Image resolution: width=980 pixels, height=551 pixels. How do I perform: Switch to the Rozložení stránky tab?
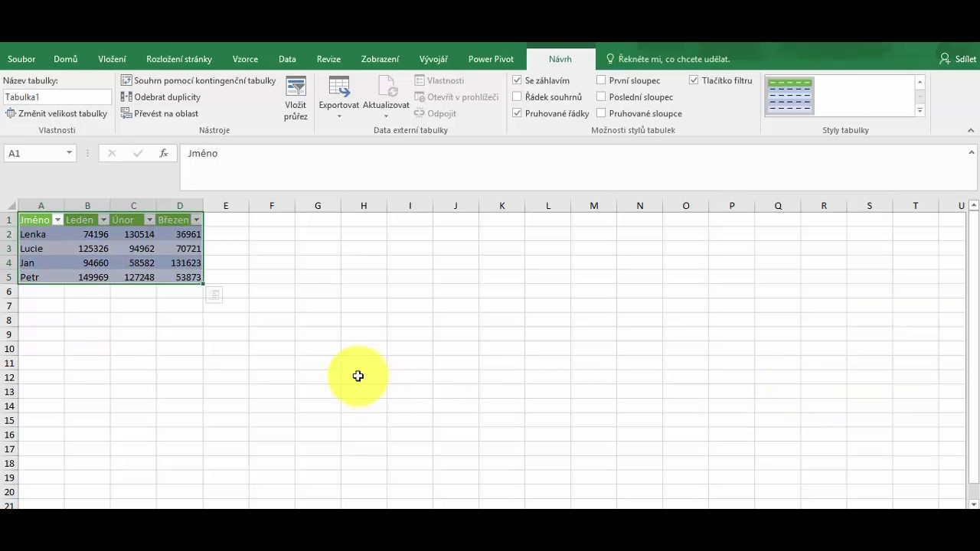click(x=179, y=59)
